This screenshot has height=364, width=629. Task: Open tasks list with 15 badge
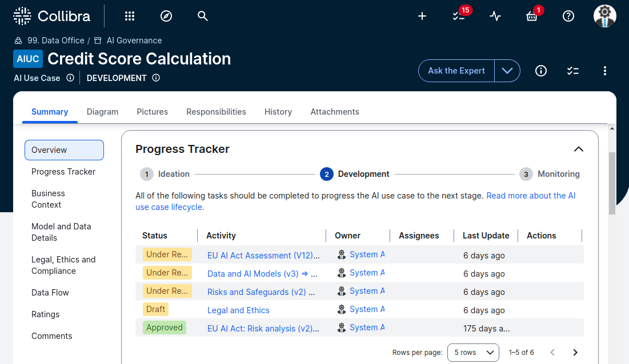(x=459, y=16)
